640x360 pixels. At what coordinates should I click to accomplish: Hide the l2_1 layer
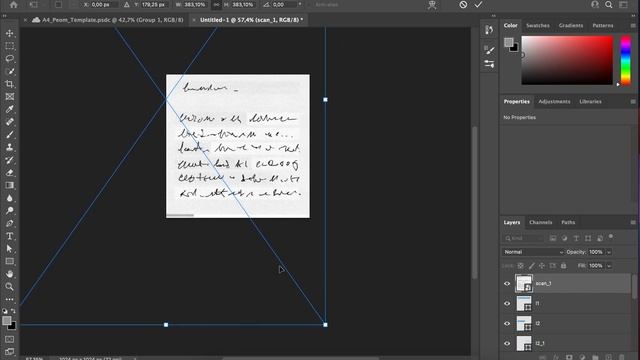[507, 343]
